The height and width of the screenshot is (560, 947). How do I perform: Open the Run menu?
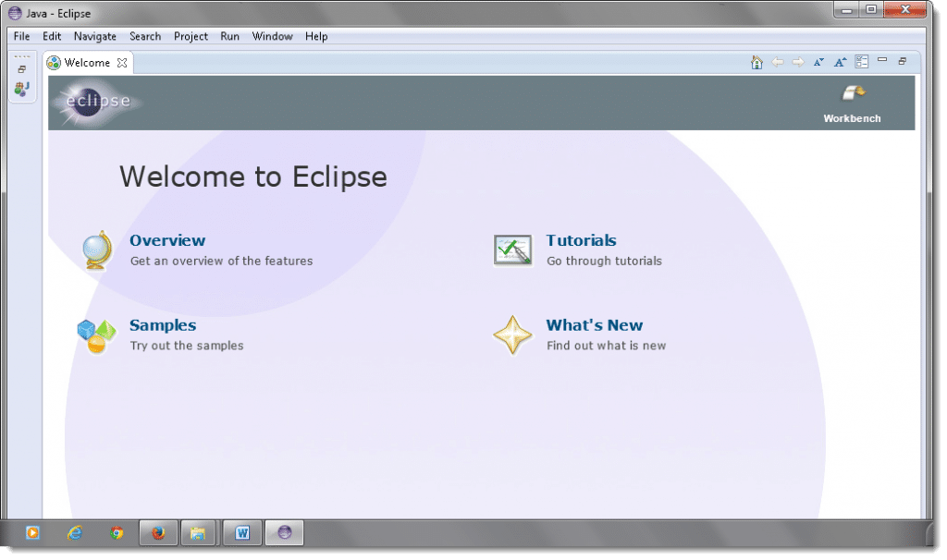click(x=229, y=36)
